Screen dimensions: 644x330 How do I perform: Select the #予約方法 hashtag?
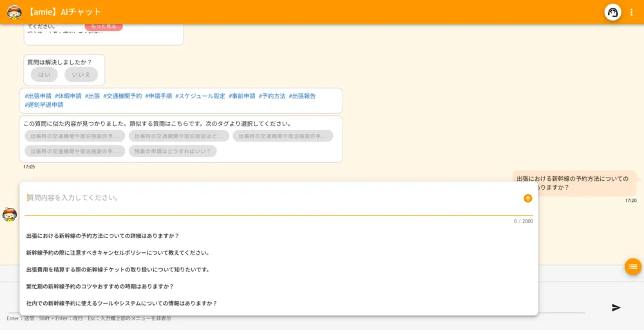272,96
